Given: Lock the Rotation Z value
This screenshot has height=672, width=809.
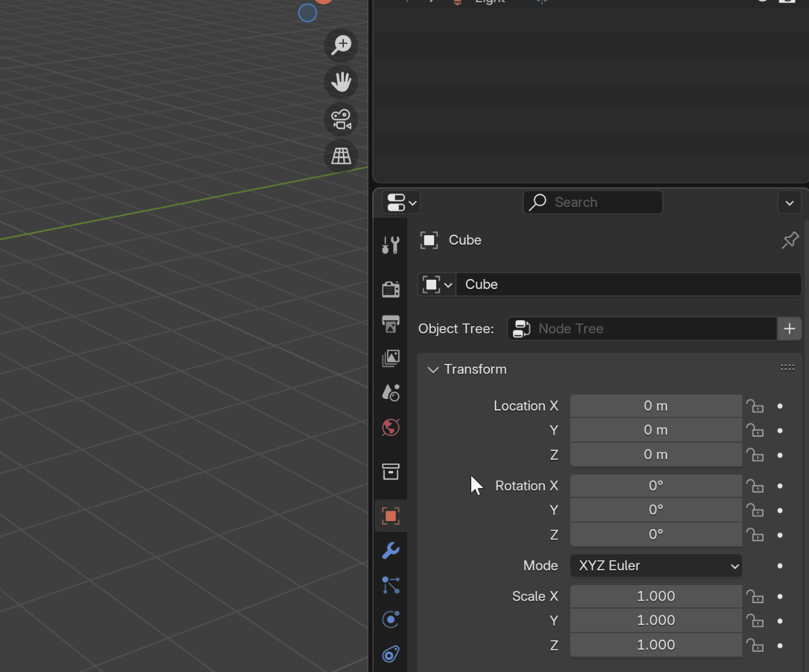Looking at the screenshot, I should click(x=754, y=535).
